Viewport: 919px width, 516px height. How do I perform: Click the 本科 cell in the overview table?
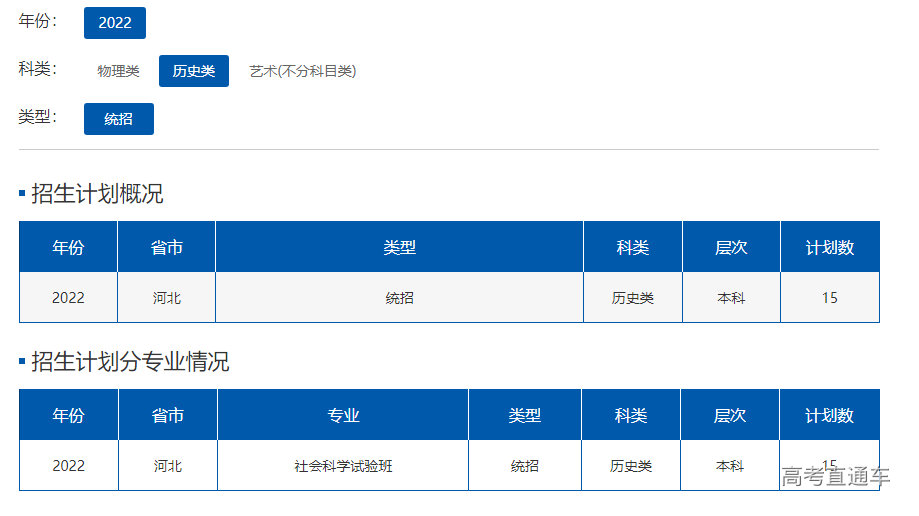coord(731,298)
